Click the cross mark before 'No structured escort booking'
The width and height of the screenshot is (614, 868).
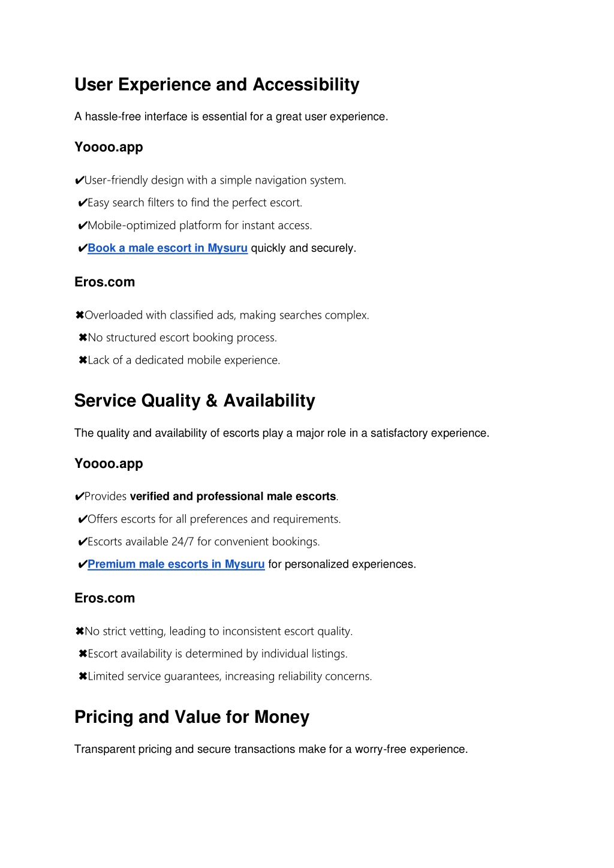coord(83,338)
